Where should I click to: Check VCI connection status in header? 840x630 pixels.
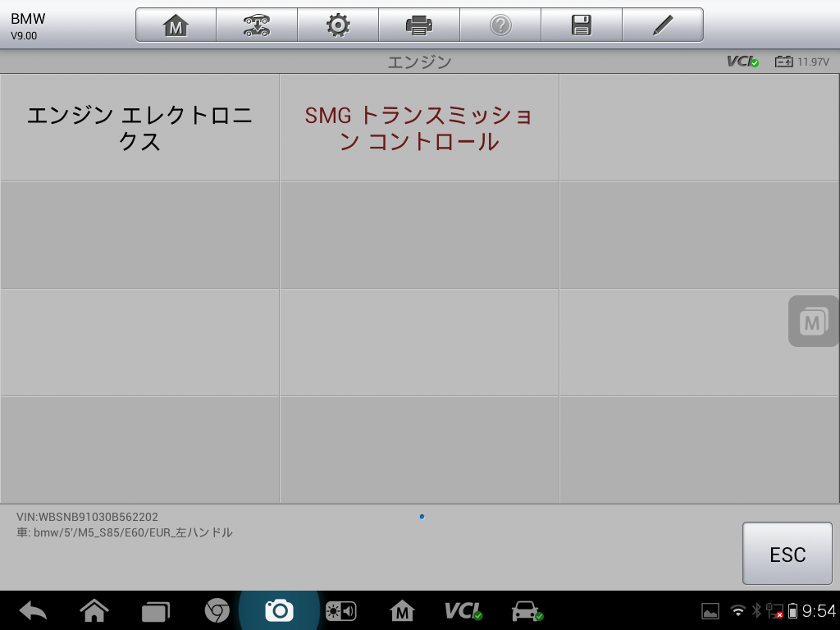point(742,62)
